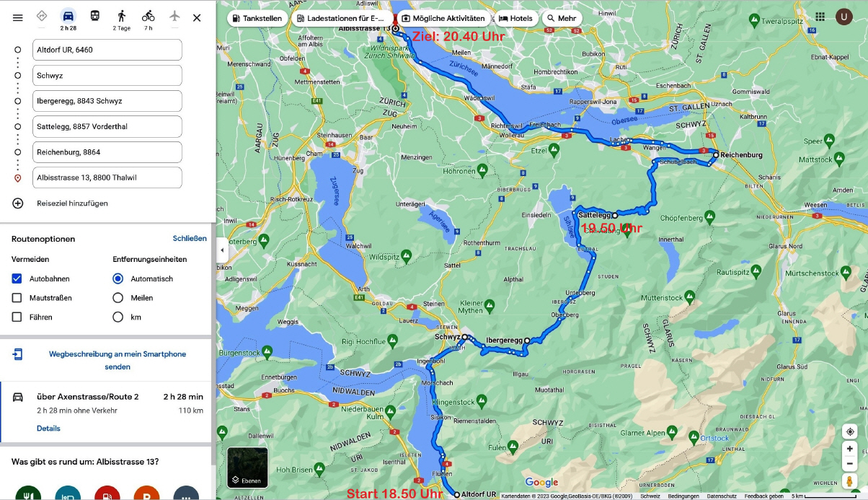
Task: Select the flight travel mode
Action: pos(174,16)
